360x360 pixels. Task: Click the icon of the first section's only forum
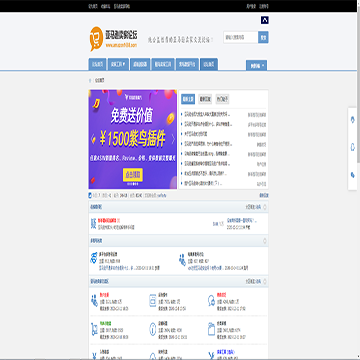(x=93, y=223)
